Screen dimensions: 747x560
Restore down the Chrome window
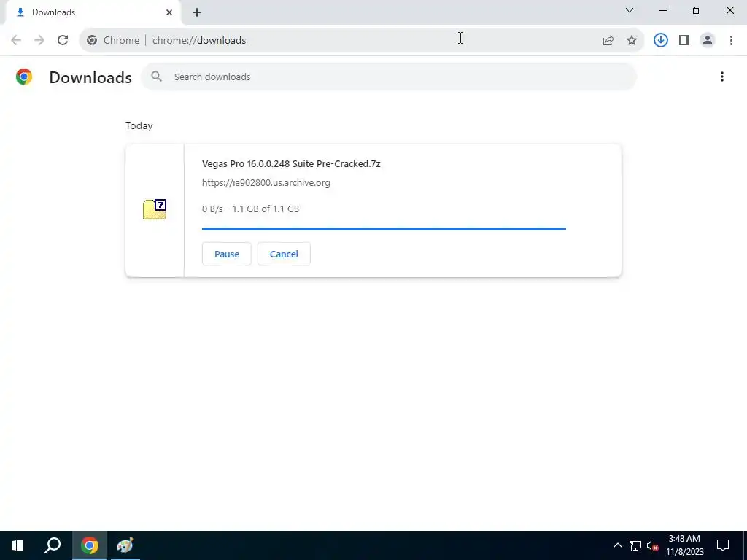click(697, 10)
